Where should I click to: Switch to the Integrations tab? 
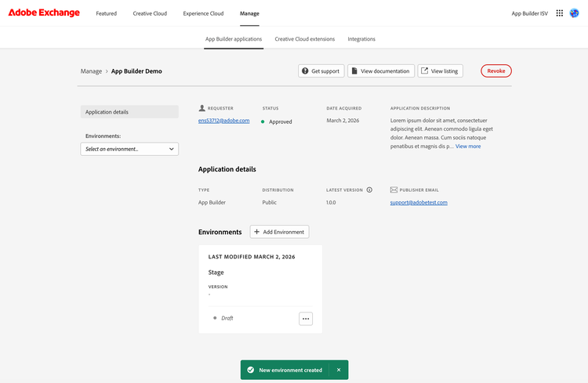[361, 39]
